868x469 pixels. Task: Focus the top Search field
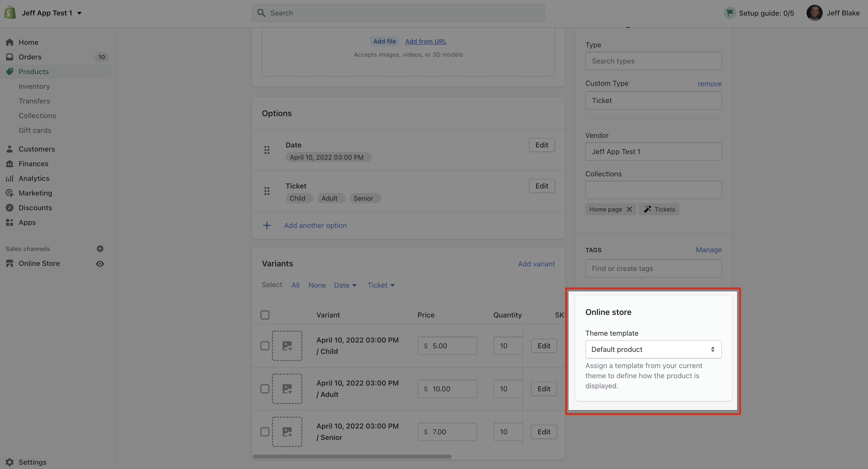[398, 13]
